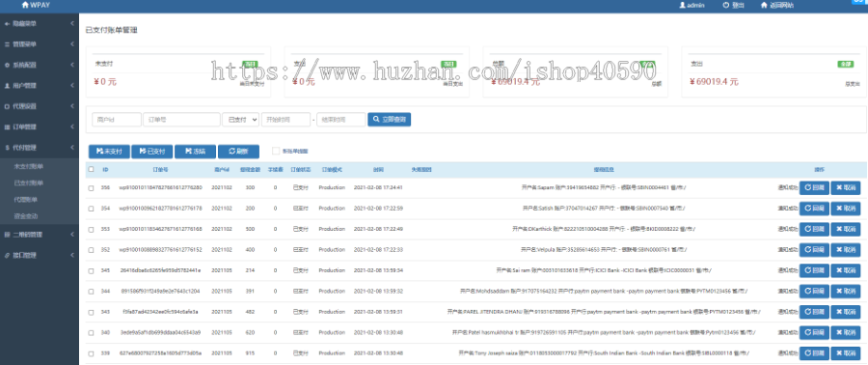Click the 隐藏菜单 arrow icon in sidebar

click(x=7, y=24)
